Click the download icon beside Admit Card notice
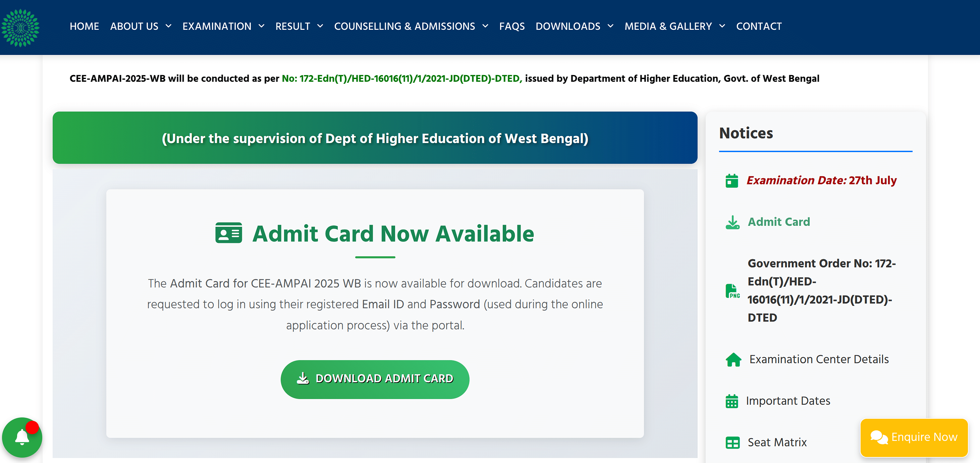 pyautogui.click(x=732, y=222)
